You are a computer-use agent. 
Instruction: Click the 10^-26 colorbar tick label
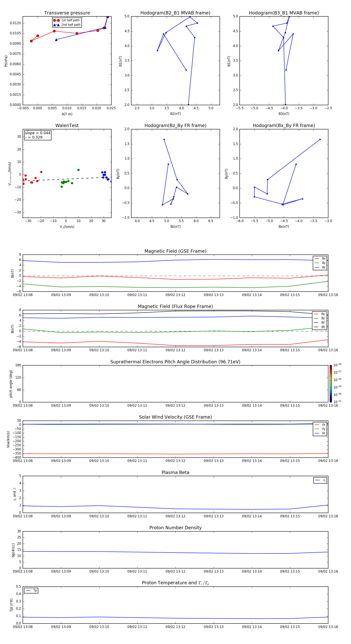tap(337, 365)
